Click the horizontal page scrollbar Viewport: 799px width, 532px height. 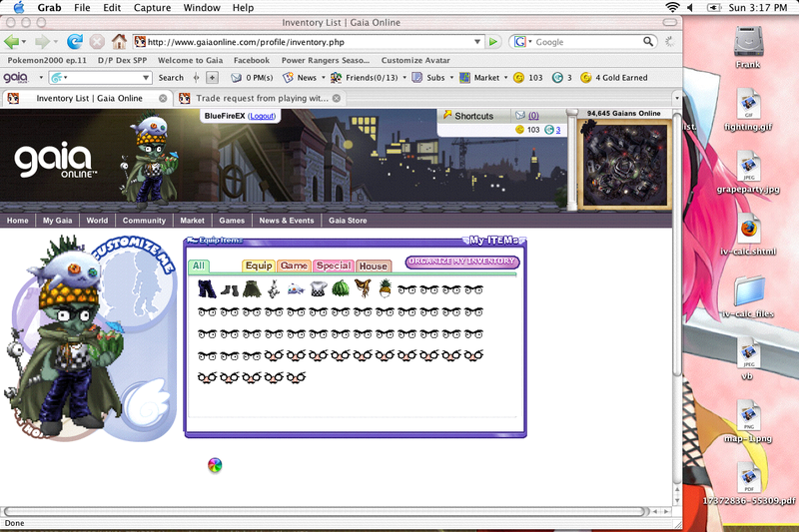(327, 511)
